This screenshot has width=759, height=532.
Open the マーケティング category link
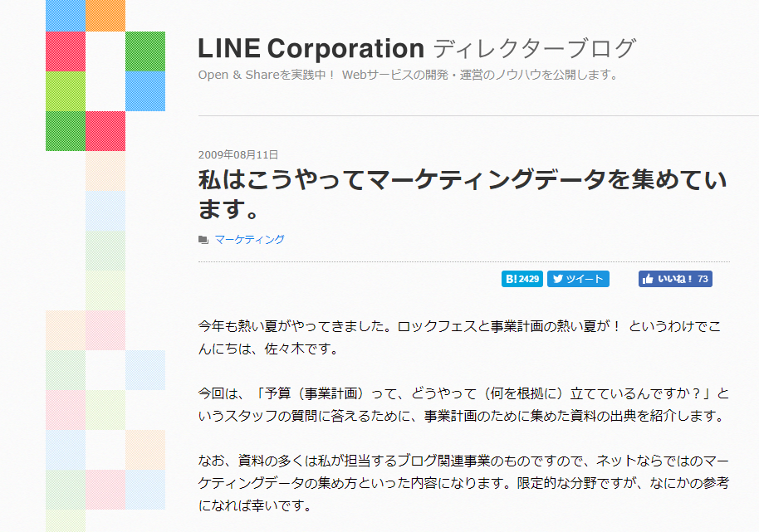pos(249,239)
